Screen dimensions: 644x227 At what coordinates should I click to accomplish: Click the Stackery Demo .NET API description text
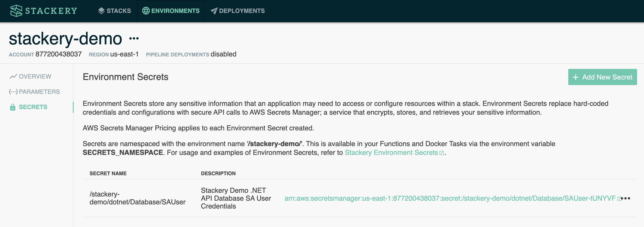click(236, 198)
